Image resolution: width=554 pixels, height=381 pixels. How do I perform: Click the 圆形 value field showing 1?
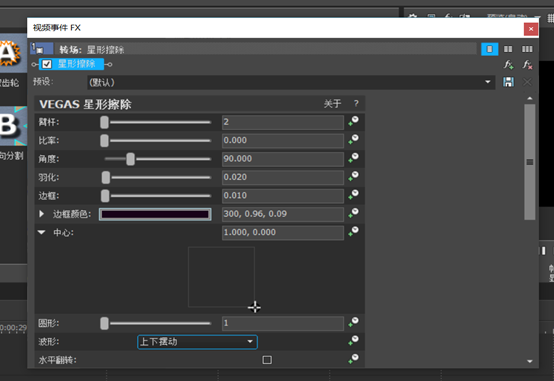[x=283, y=323]
